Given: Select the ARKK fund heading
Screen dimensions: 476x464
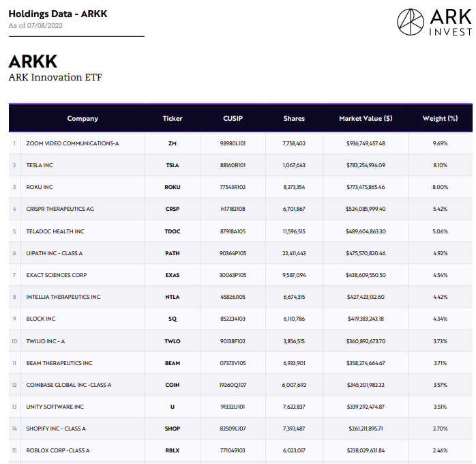Looking at the screenshot, I should [x=33, y=61].
